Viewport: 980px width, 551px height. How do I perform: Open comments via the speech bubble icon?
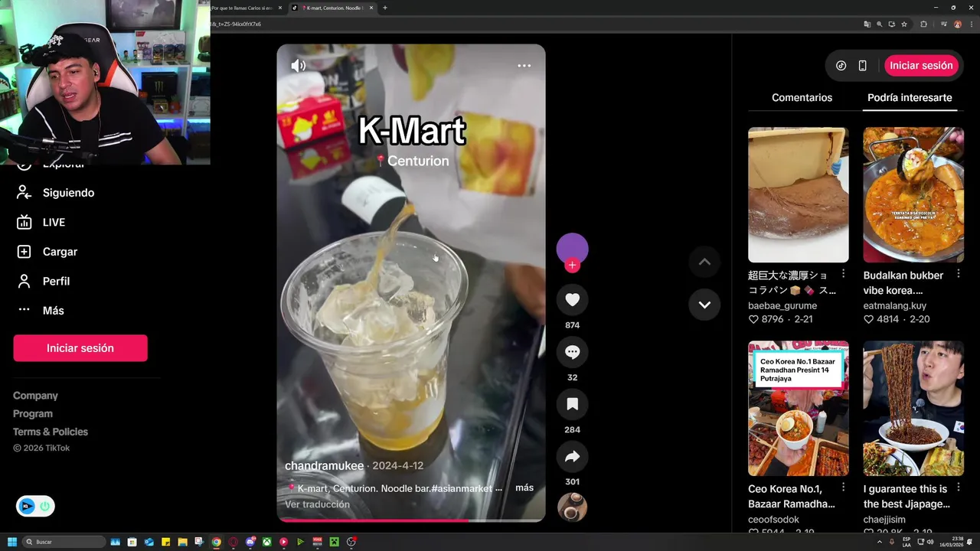(572, 352)
